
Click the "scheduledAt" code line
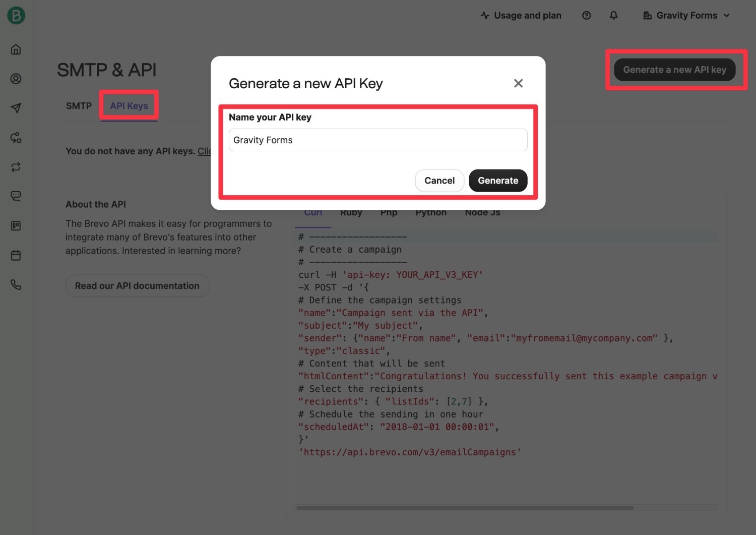(x=399, y=427)
